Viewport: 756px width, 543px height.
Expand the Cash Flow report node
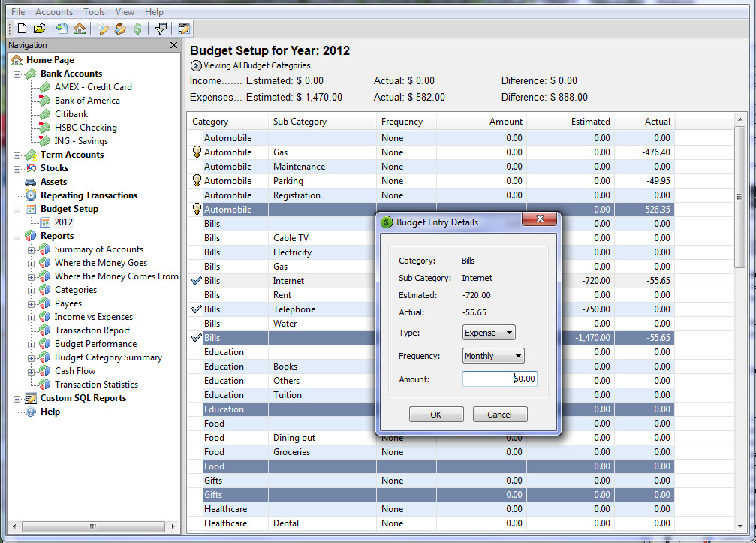[31, 372]
